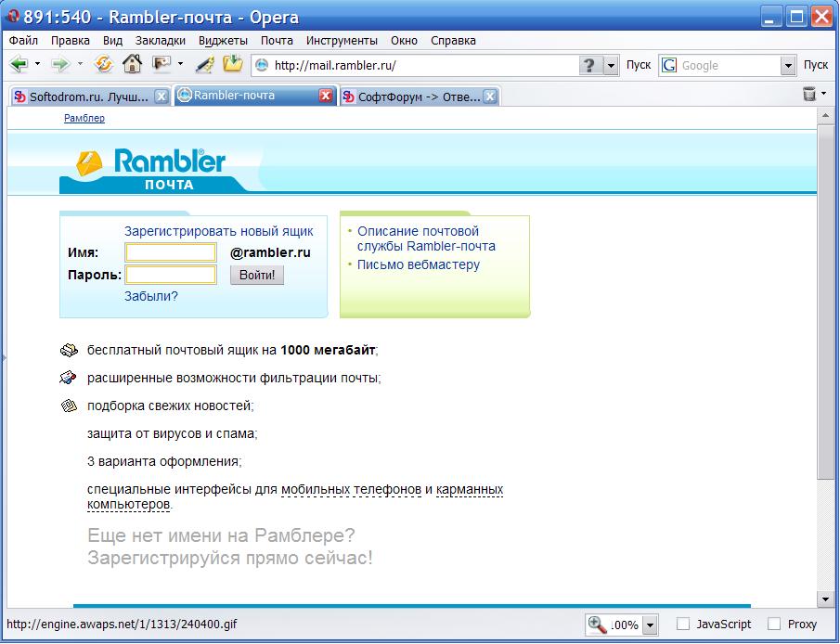Click the scrollbar down arrow
The image size is (840, 644).
[x=825, y=599]
